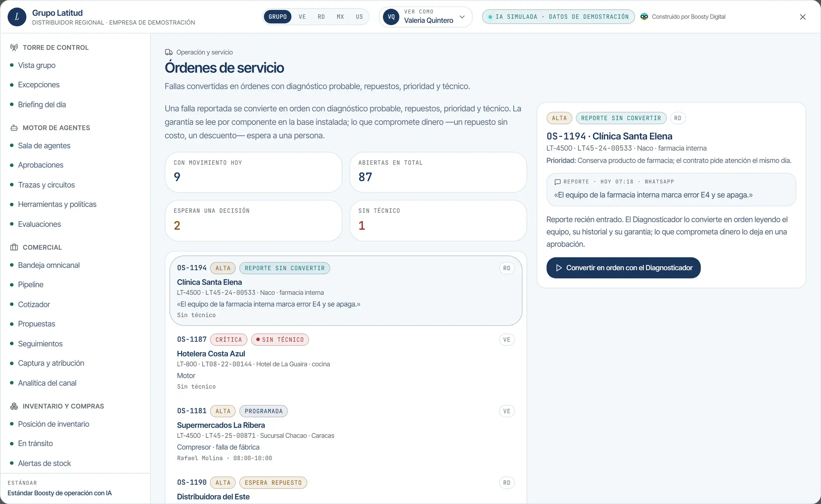Click the IA simulada datos de demostración badge
Image resolution: width=821 pixels, height=504 pixels.
point(558,17)
